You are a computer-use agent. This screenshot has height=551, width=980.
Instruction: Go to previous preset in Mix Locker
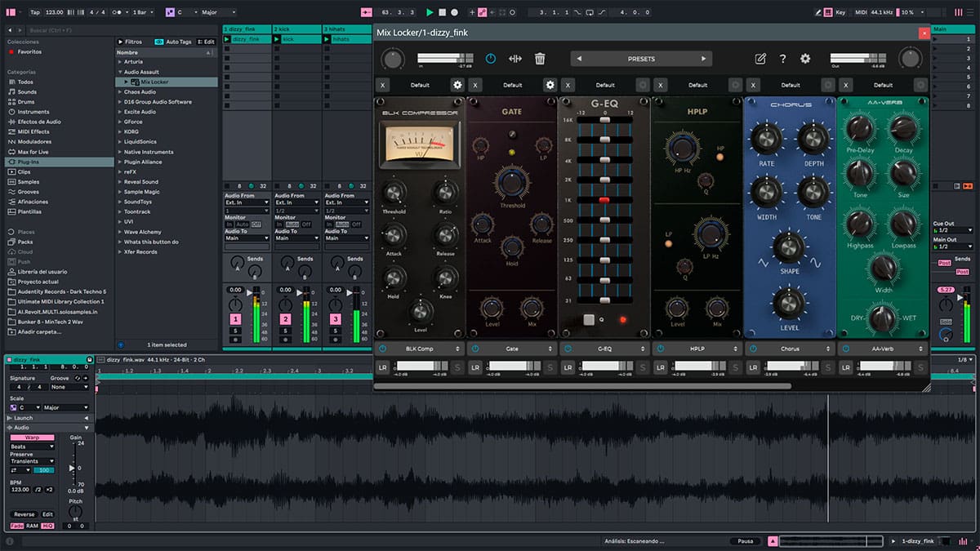(579, 59)
